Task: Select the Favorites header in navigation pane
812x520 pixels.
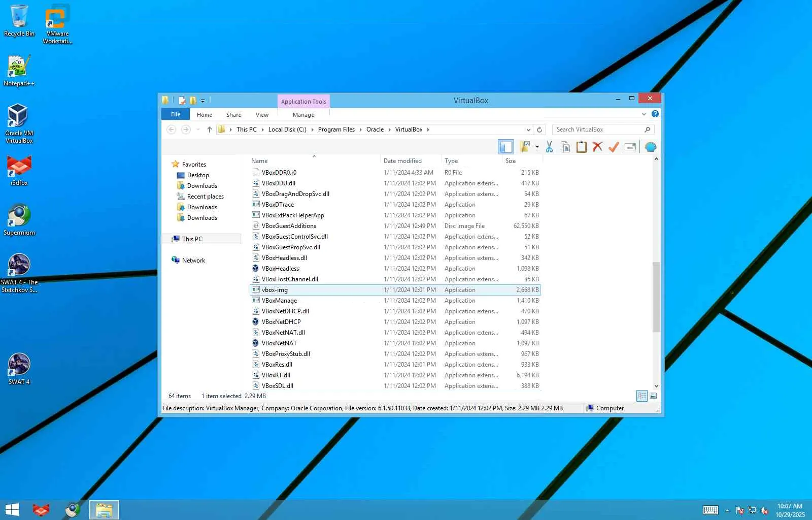Action: [194, 165]
